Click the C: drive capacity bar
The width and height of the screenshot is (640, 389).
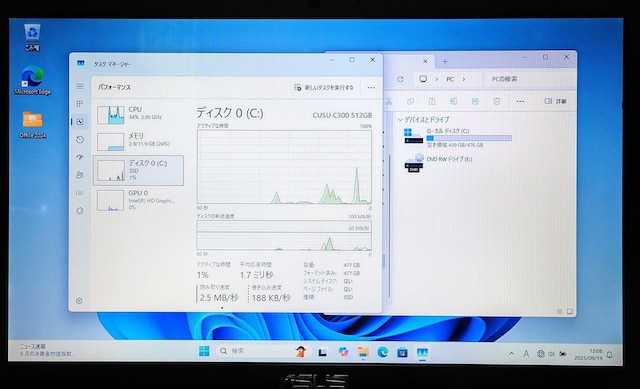469,138
